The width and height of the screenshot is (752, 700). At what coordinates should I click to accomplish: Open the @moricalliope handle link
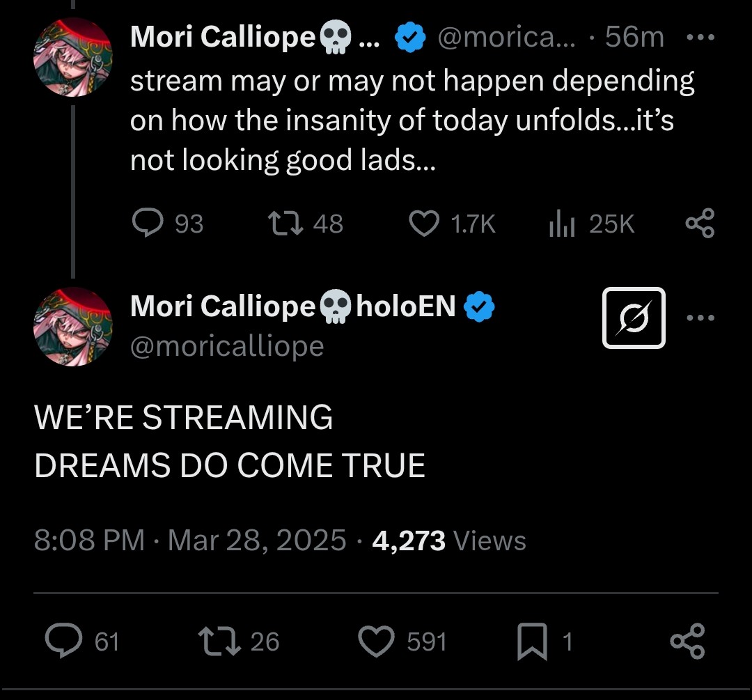227,345
